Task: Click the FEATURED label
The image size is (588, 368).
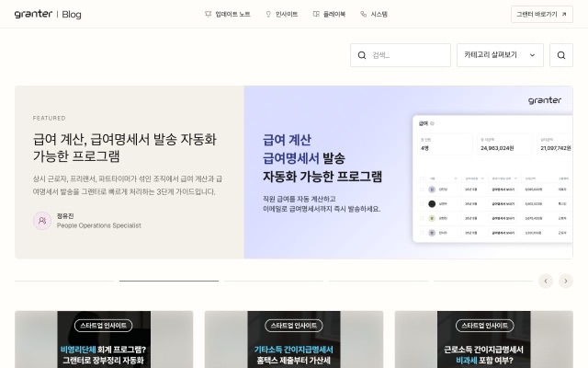Action: click(x=49, y=118)
